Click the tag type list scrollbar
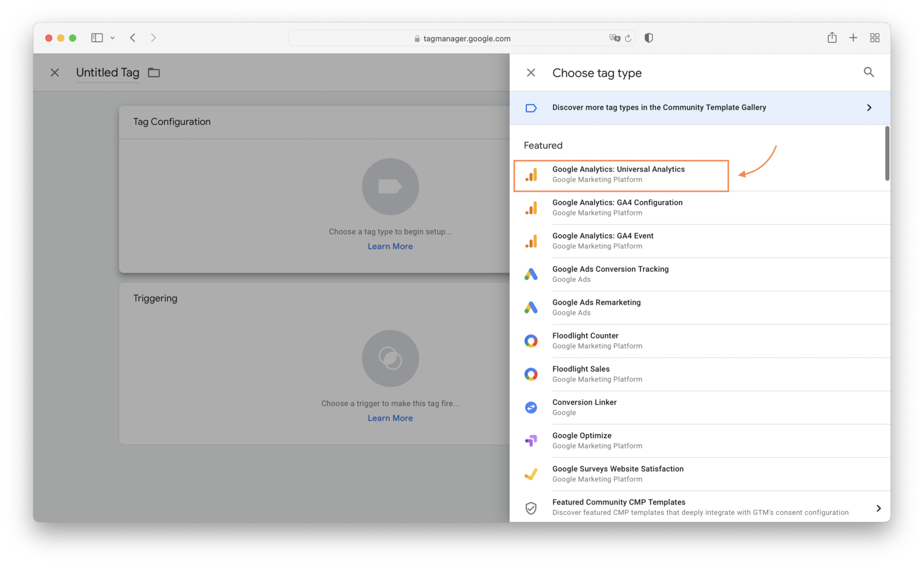Screen dimensions: 924x566 coord(887,153)
